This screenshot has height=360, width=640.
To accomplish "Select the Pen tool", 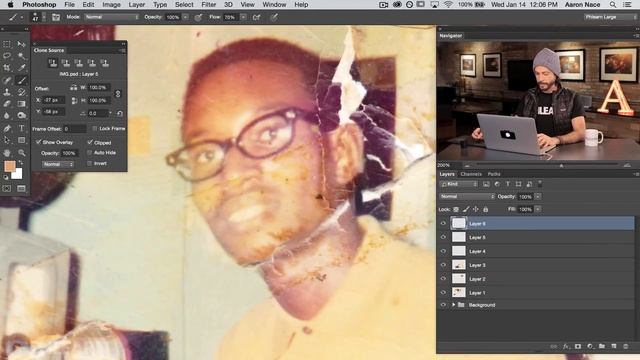I will tap(7, 128).
